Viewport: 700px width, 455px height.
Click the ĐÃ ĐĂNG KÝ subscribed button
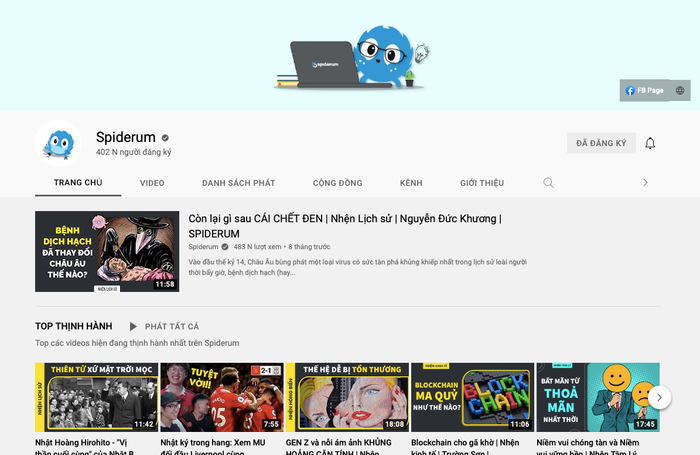601,143
